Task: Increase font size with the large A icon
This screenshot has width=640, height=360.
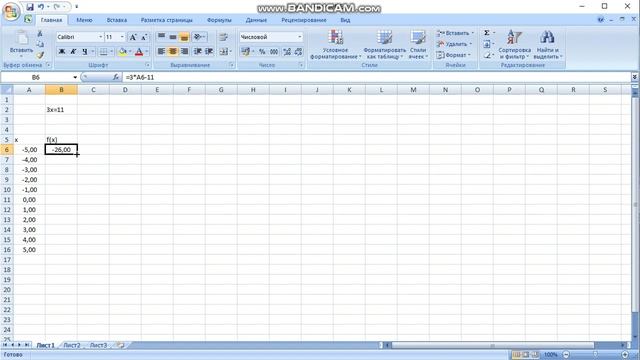Action: pos(133,37)
